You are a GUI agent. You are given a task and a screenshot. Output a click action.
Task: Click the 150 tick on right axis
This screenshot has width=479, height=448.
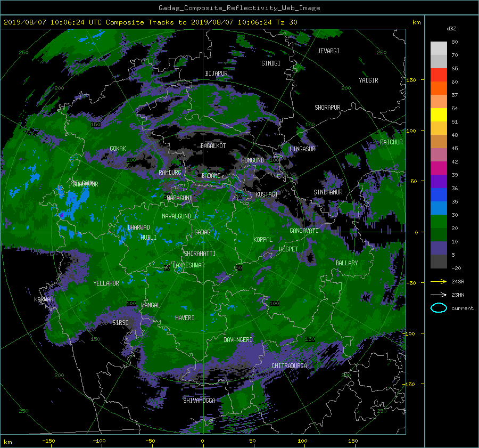click(411, 80)
